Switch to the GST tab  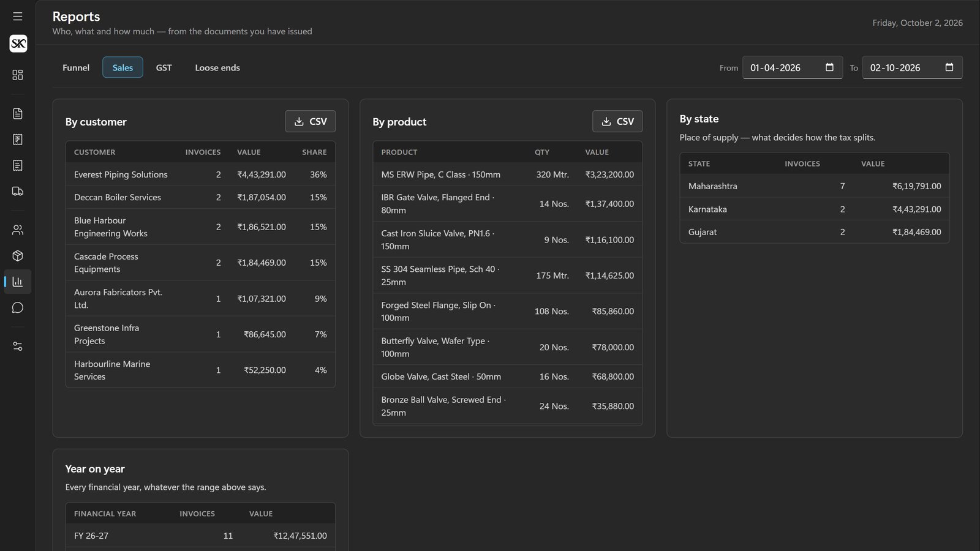tap(164, 67)
